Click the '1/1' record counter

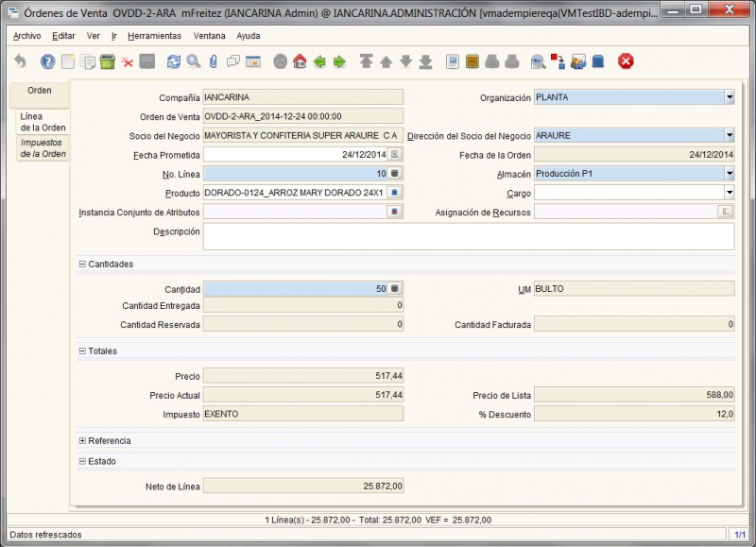[x=740, y=535]
